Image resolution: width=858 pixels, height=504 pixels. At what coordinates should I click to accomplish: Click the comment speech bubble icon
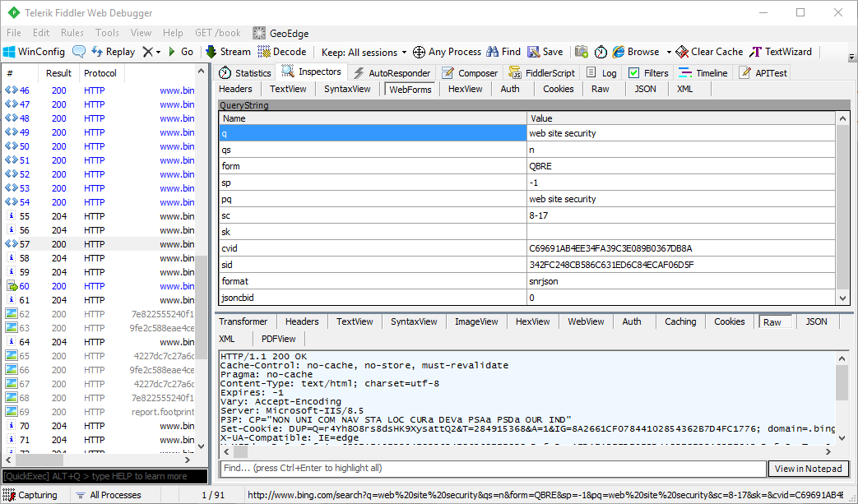pos(79,51)
